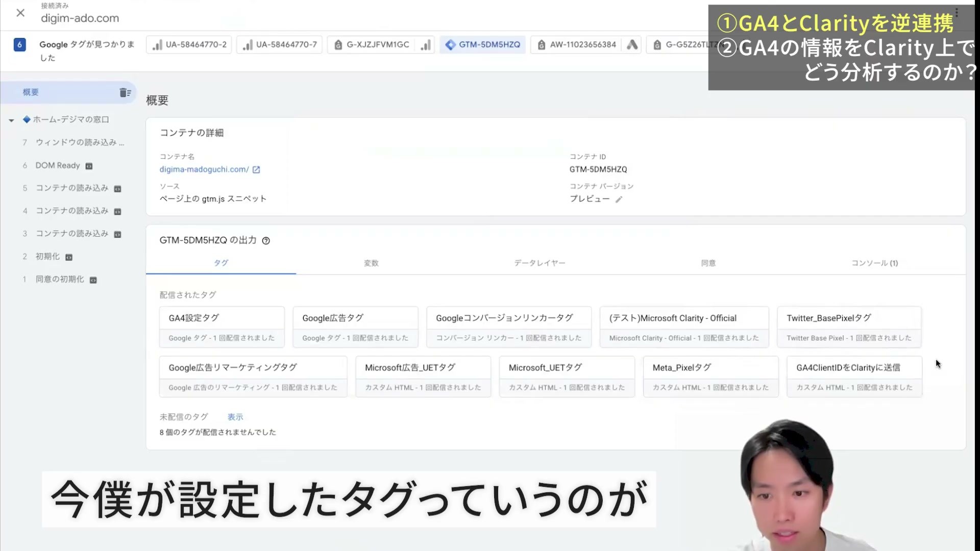
Task: Open the Google広告リマーケティングタグ card
Action: 253,377
